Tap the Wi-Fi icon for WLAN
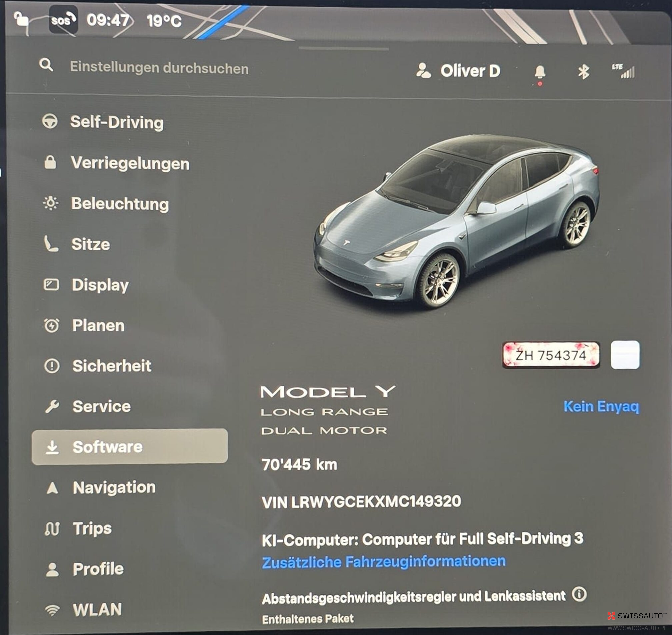This screenshot has height=635, width=672. 52,610
